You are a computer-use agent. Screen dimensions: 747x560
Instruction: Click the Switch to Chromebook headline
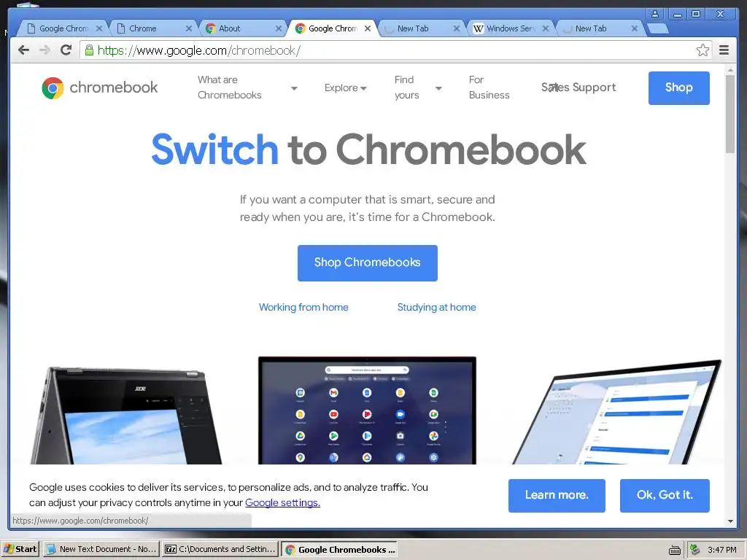pos(368,149)
